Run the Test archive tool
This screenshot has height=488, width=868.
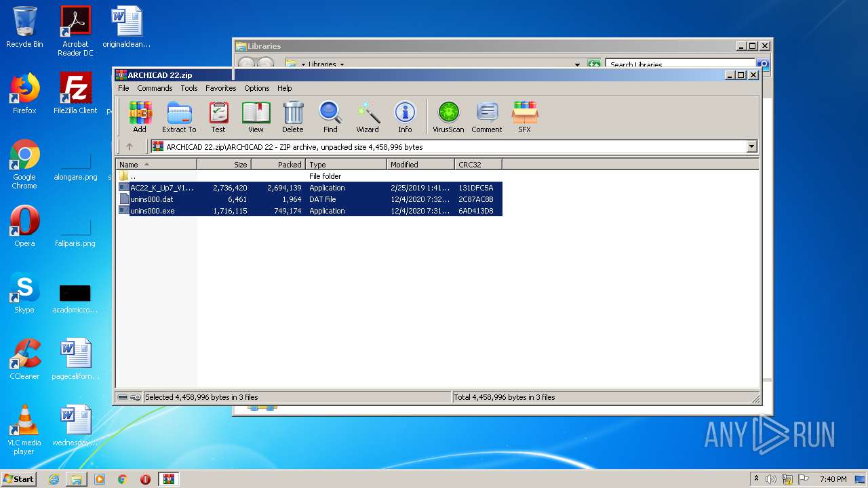point(218,117)
